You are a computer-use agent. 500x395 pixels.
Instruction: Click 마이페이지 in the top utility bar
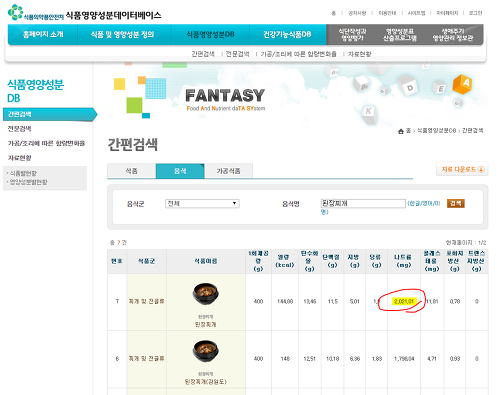(x=447, y=13)
